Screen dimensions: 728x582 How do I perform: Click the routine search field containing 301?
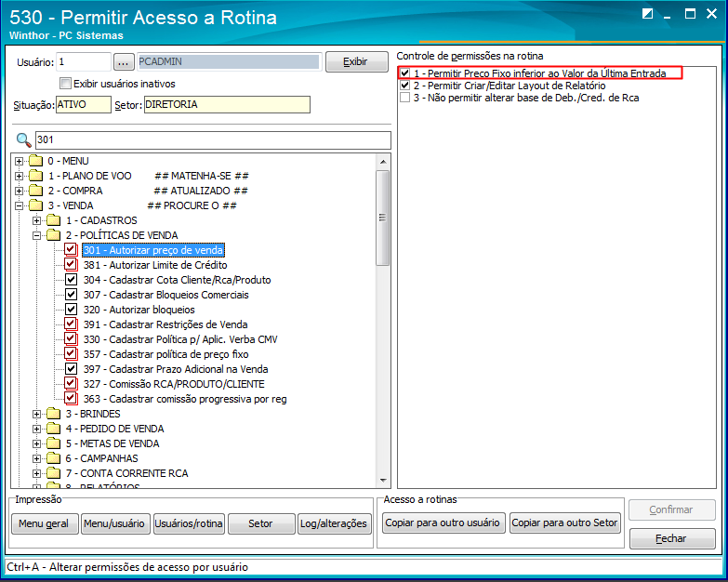[x=213, y=139]
